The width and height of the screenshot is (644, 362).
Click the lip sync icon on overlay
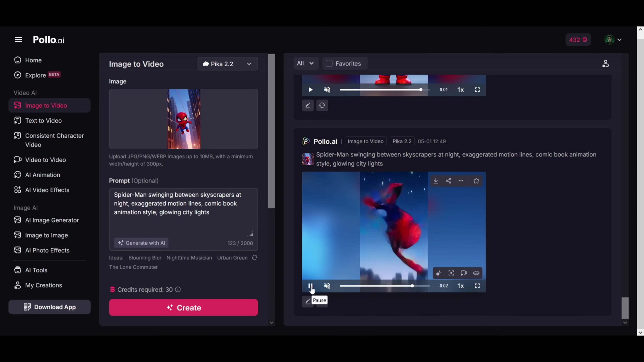[x=477, y=273]
